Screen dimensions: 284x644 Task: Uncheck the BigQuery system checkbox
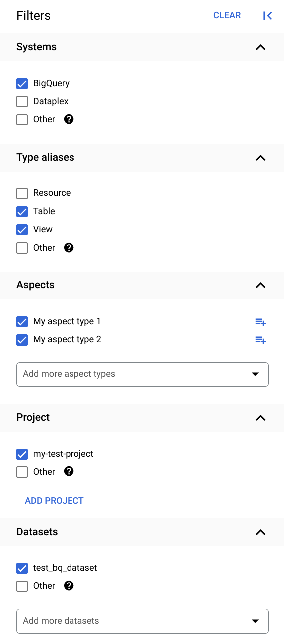tap(22, 84)
